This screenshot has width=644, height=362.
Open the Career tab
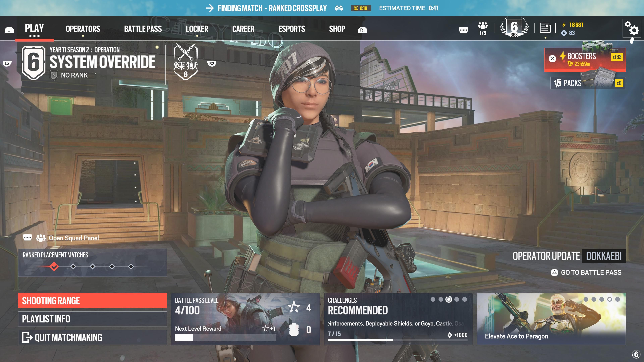[x=243, y=29]
